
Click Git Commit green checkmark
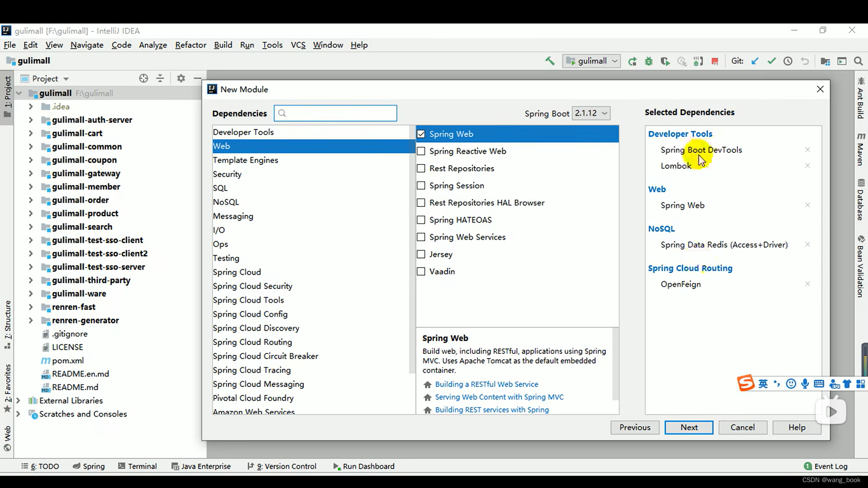[x=771, y=61]
